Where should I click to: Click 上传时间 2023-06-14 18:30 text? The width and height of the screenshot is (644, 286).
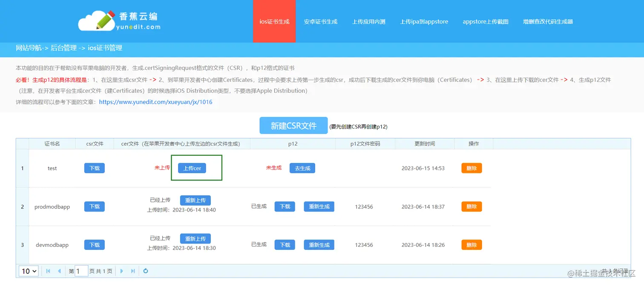(181, 248)
